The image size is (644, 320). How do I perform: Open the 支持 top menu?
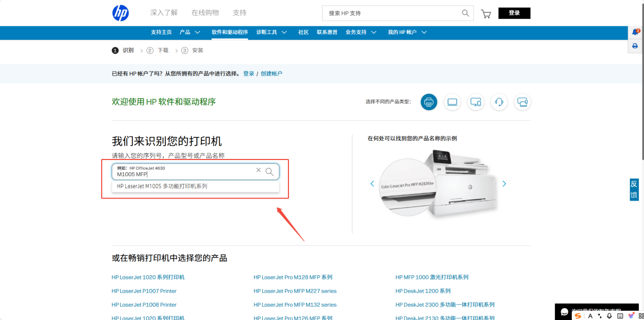(240, 13)
